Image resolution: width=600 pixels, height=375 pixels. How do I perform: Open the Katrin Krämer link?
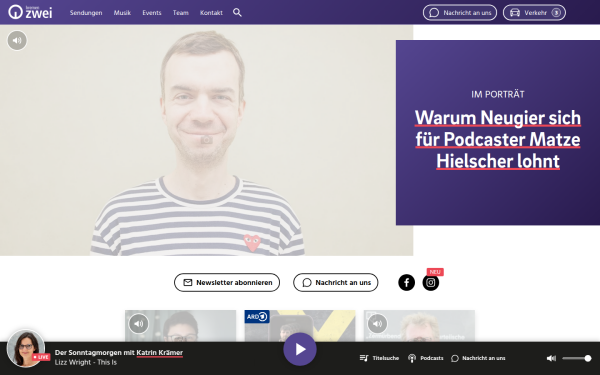(160, 352)
